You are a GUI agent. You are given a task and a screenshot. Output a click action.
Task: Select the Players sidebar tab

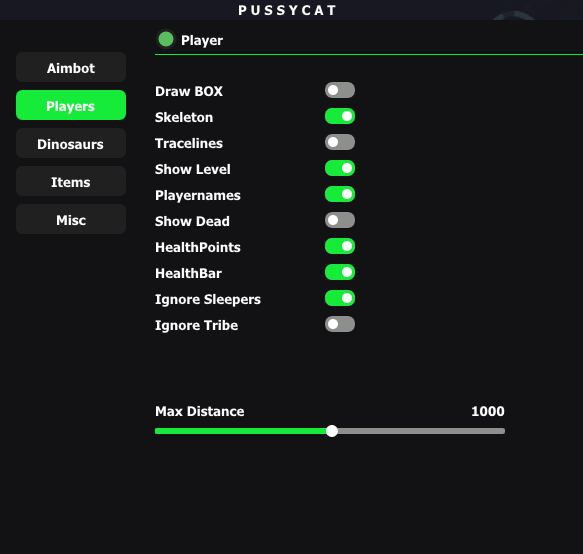71,105
